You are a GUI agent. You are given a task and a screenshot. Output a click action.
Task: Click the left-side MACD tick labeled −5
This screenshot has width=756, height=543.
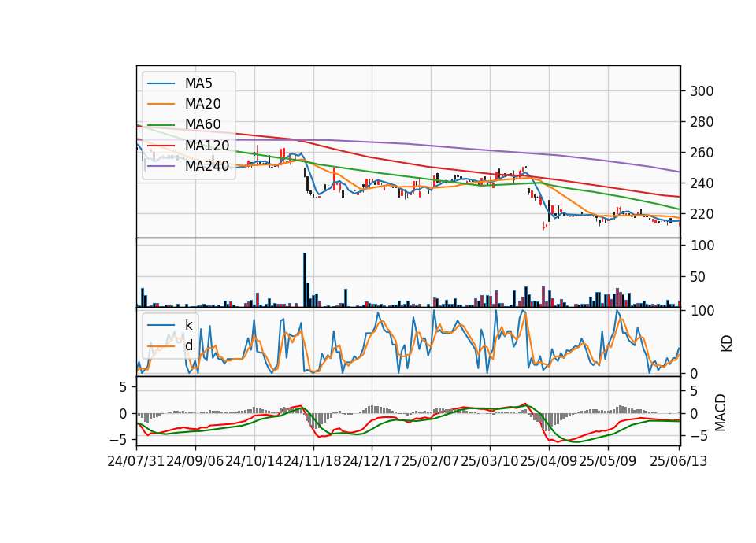pos(119,440)
